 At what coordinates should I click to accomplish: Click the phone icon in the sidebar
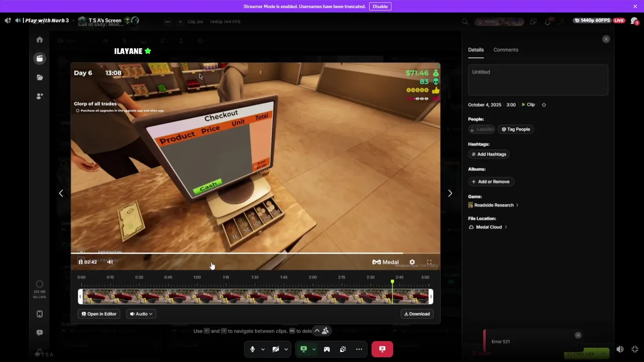(x=40, y=314)
